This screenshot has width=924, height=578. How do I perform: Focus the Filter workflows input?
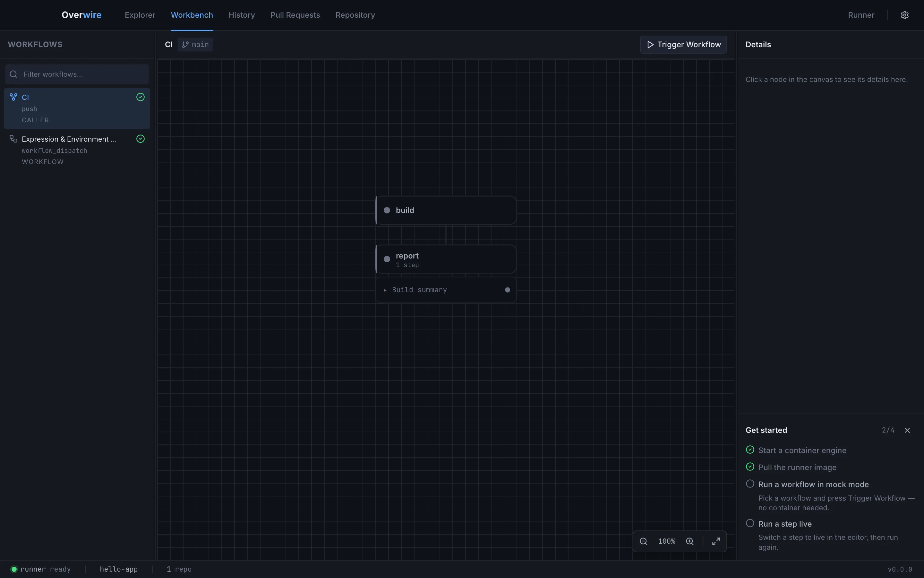tap(77, 74)
